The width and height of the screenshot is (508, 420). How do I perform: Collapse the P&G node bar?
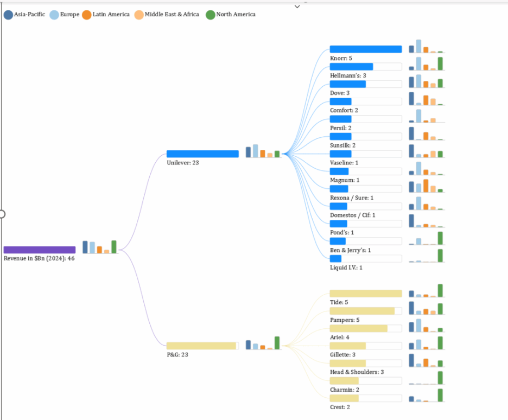(x=201, y=346)
